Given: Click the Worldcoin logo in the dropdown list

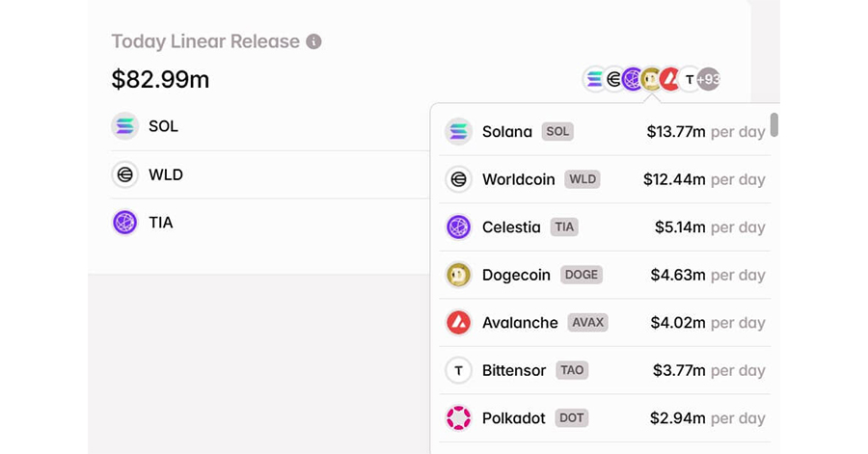Looking at the screenshot, I should (x=458, y=179).
